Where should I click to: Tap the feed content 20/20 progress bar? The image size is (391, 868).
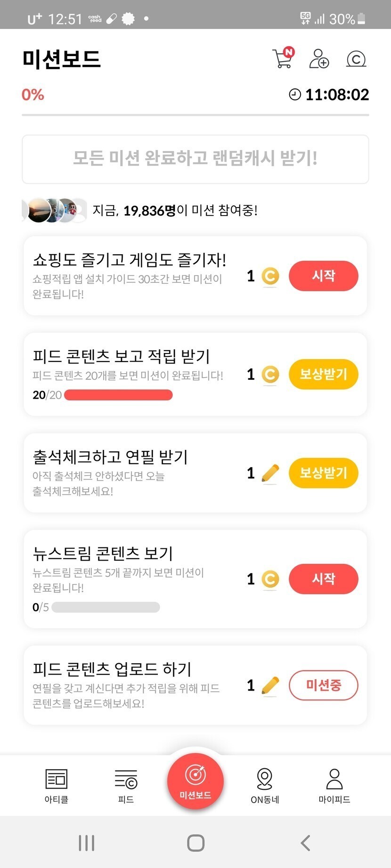pyautogui.click(x=118, y=395)
